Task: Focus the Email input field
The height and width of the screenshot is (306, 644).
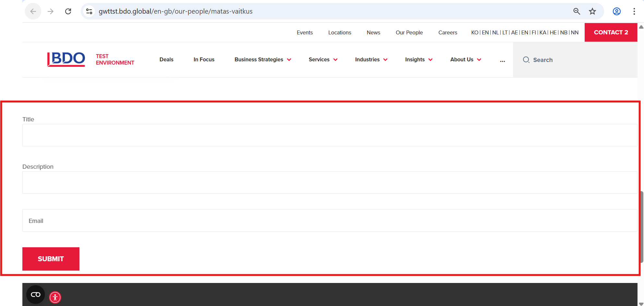Action: coord(330,220)
